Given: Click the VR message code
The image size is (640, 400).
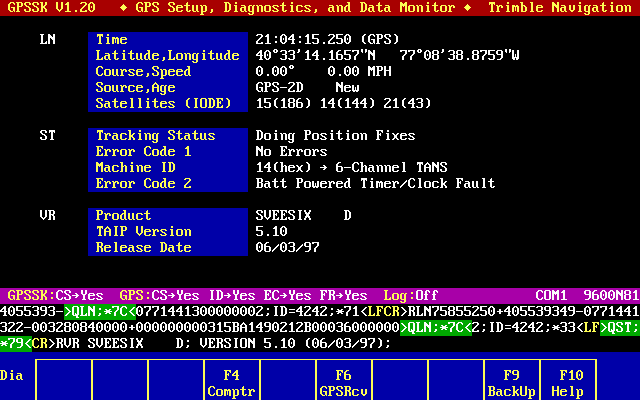Looking at the screenshot, I should click(x=47, y=216).
